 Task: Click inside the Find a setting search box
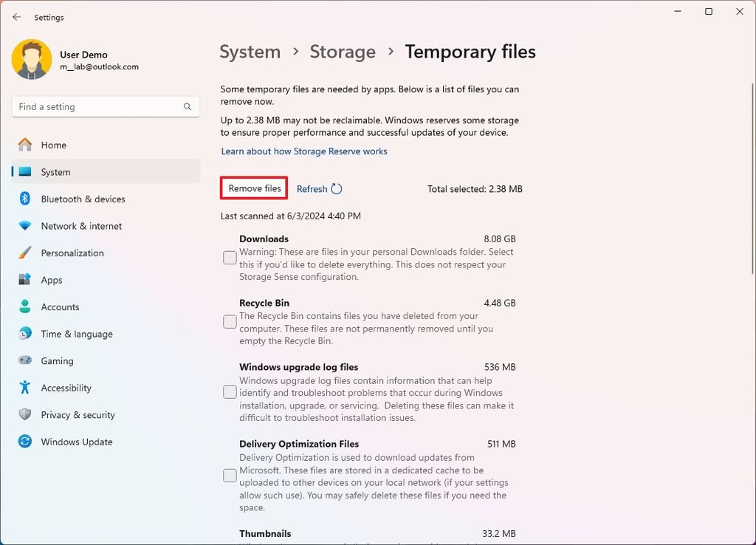click(105, 106)
